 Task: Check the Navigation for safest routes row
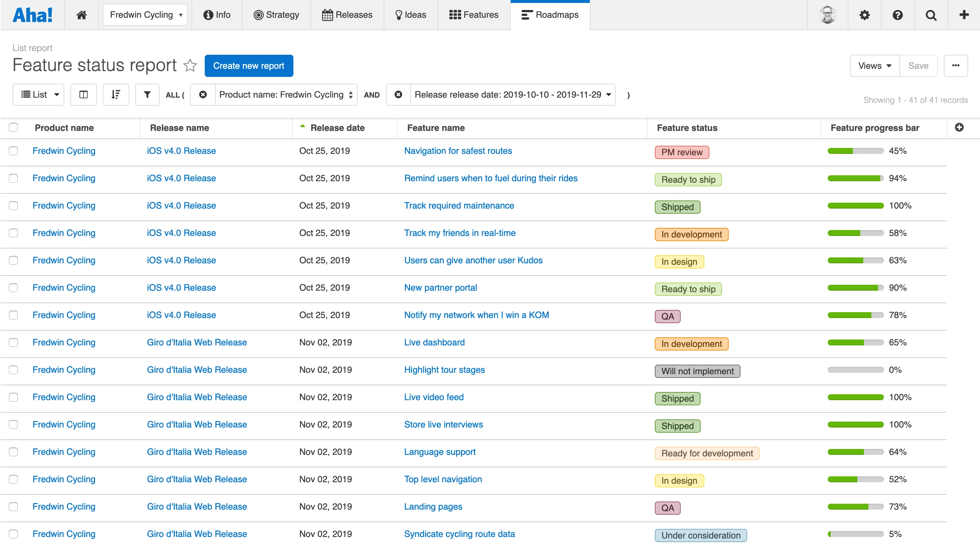[x=13, y=151]
